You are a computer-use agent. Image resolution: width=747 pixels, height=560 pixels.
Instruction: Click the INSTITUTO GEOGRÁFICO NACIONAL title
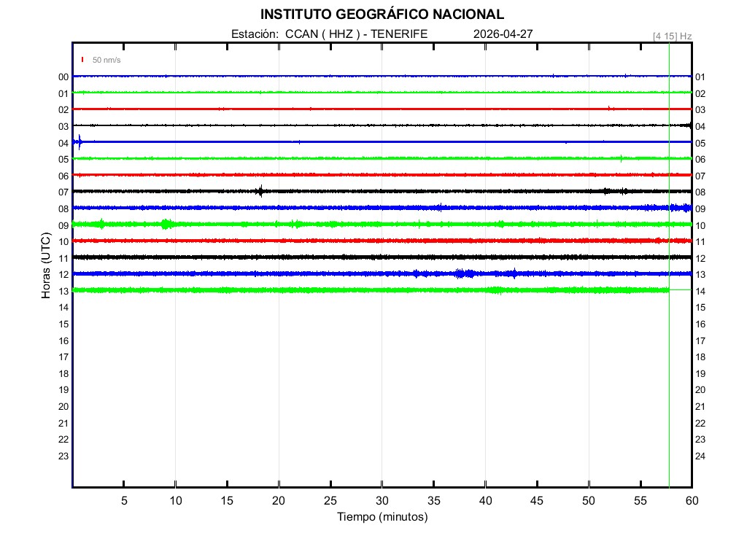pos(382,15)
